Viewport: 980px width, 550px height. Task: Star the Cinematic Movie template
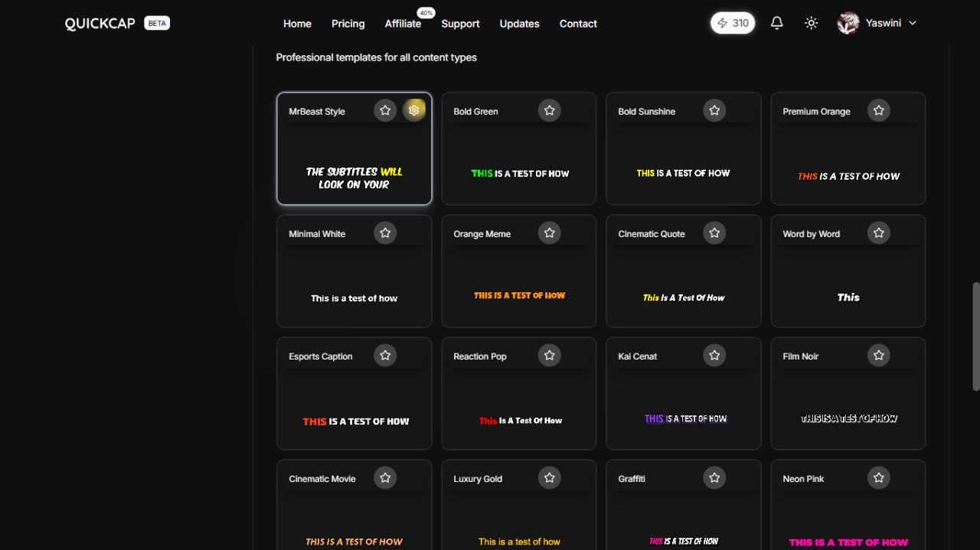point(385,477)
